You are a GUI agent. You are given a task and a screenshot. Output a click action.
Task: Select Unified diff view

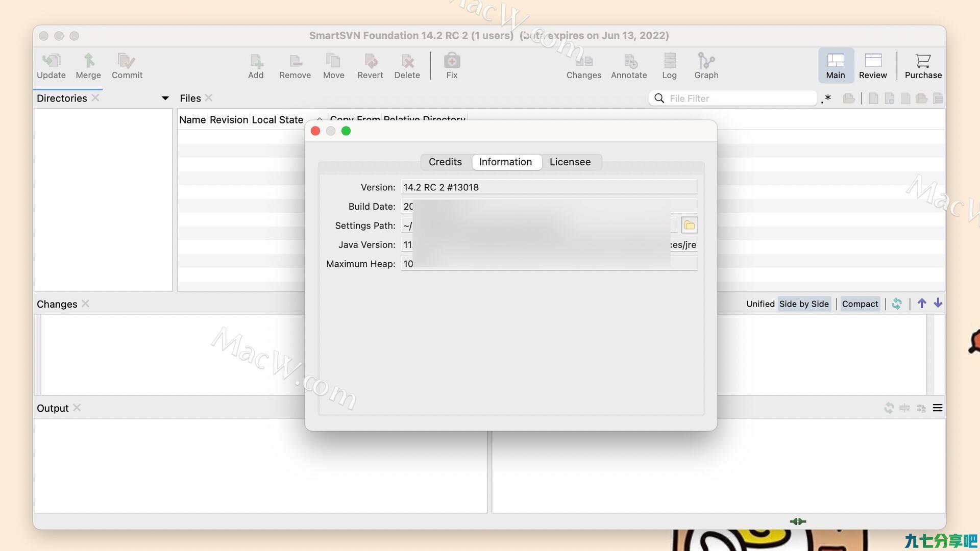[x=761, y=304]
